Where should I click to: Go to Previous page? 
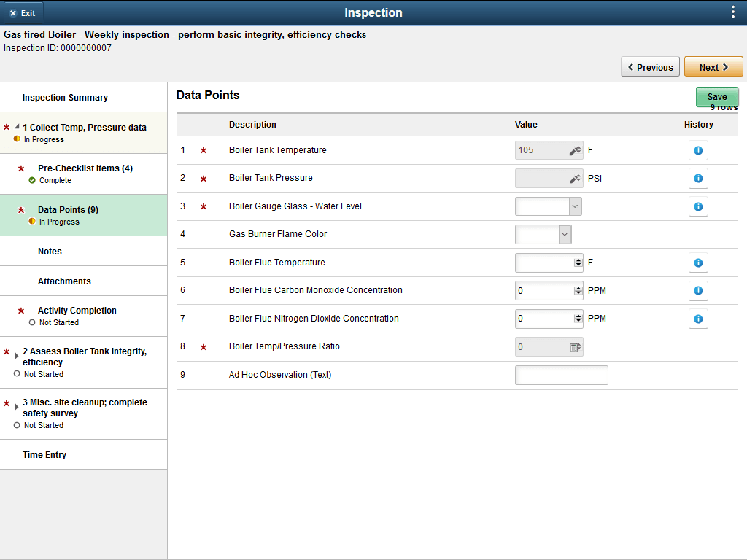point(650,66)
